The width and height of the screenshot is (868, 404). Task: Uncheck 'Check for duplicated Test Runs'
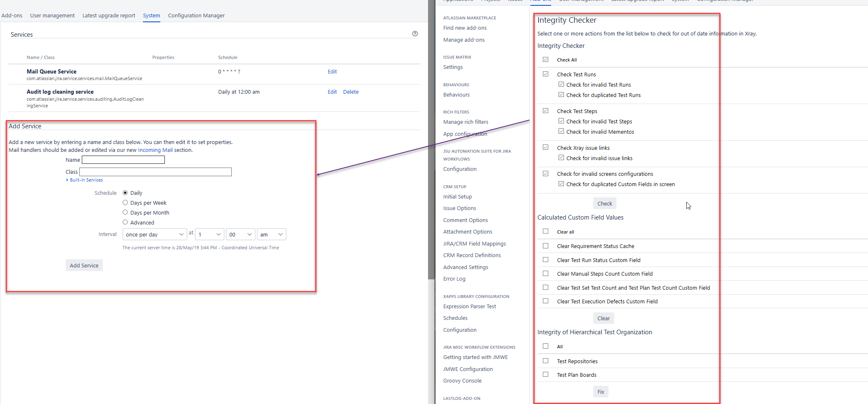point(561,95)
